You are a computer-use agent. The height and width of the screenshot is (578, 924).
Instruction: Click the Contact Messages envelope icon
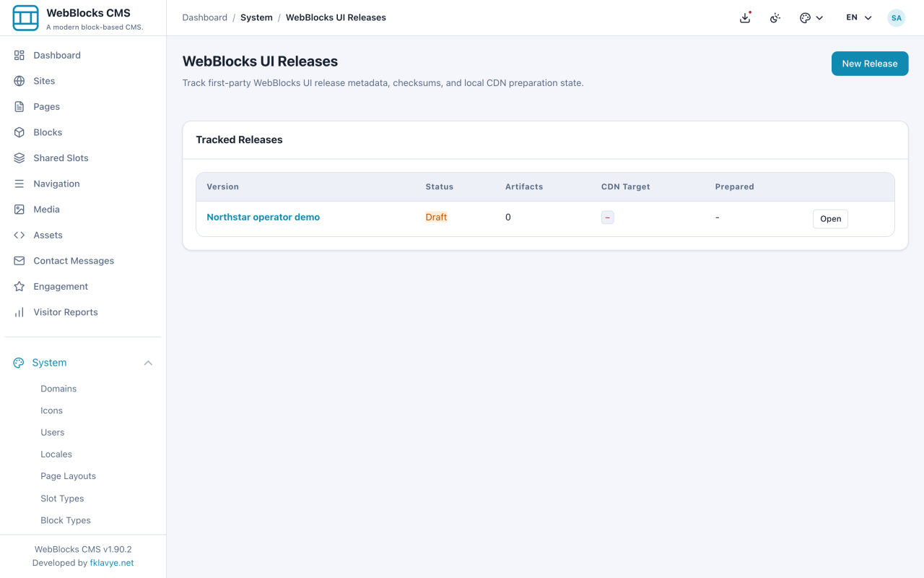coord(19,260)
